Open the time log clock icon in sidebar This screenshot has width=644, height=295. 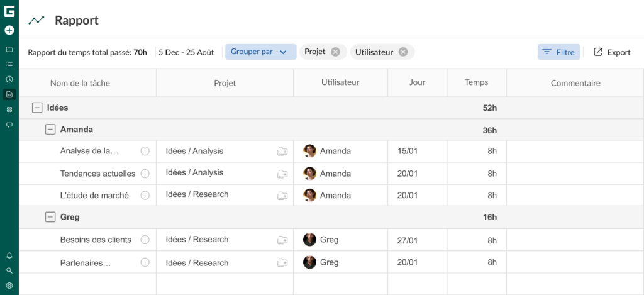[x=9, y=79]
